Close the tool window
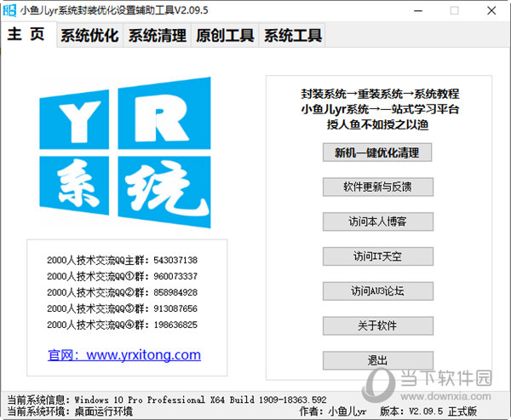 tap(491, 10)
